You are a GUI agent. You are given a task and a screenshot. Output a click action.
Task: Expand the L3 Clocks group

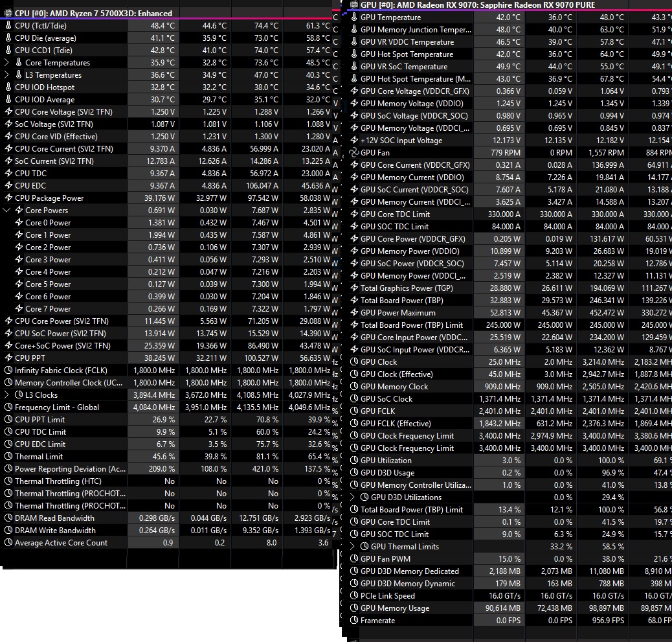point(6,395)
